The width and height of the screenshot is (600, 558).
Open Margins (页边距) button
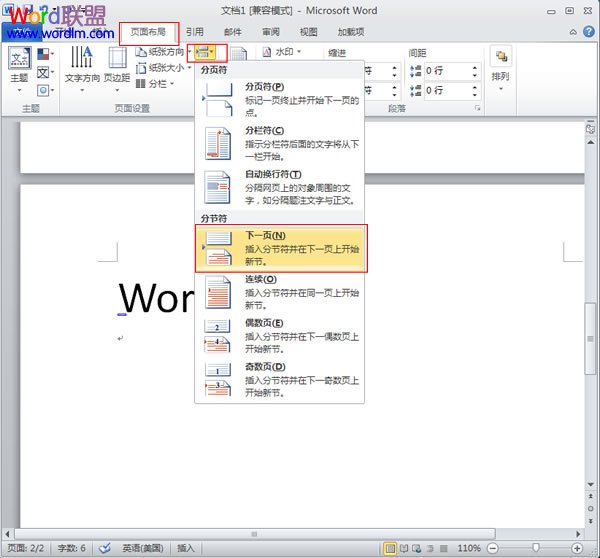[117, 70]
